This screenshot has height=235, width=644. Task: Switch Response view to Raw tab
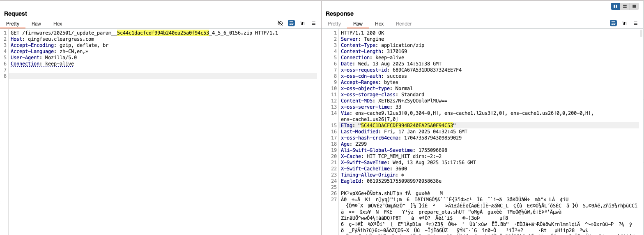click(x=358, y=24)
